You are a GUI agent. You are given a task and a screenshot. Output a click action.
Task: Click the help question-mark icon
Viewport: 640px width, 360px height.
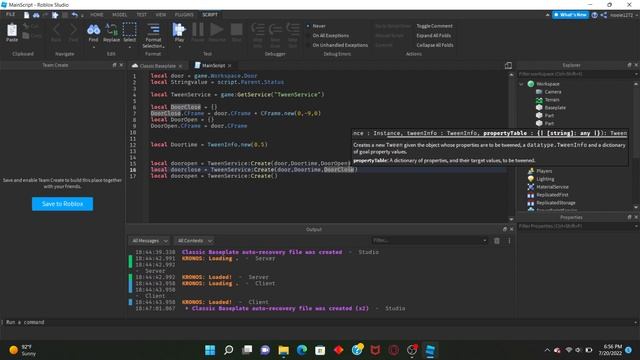click(x=594, y=15)
